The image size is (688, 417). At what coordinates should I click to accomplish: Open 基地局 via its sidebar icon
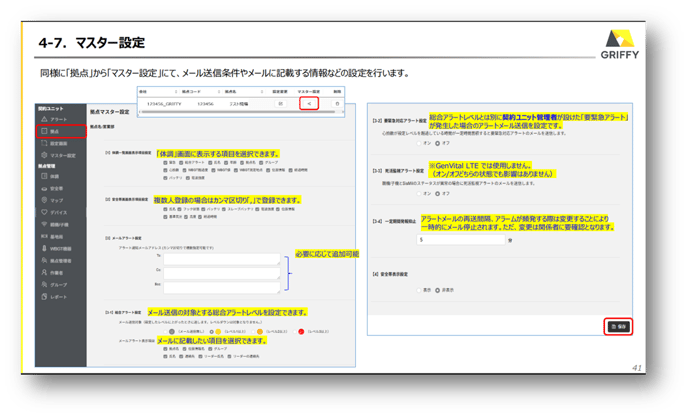pyautogui.click(x=44, y=236)
